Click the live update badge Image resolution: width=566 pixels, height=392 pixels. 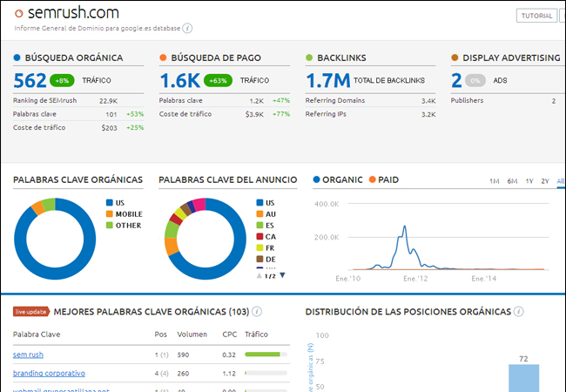[x=31, y=312]
